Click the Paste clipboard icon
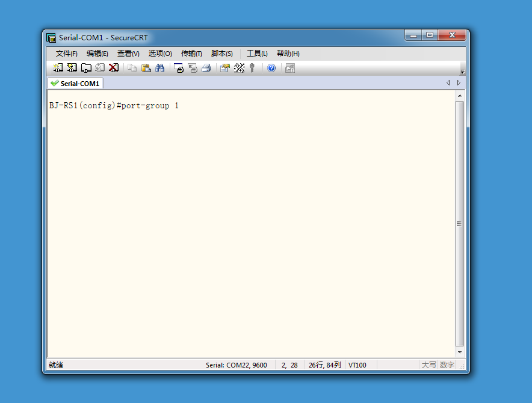The width and height of the screenshot is (532, 403). (x=146, y=68)
